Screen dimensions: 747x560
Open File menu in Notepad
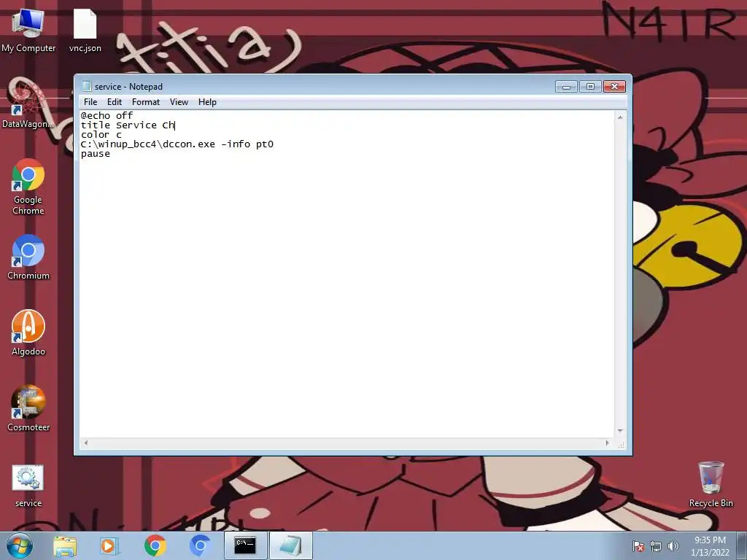90,102
